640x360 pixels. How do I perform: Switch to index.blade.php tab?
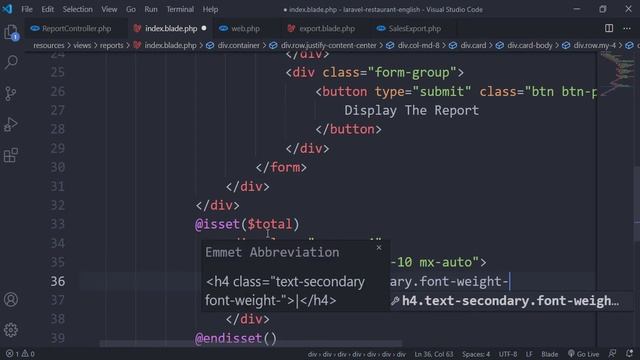(x=171, y=29)
